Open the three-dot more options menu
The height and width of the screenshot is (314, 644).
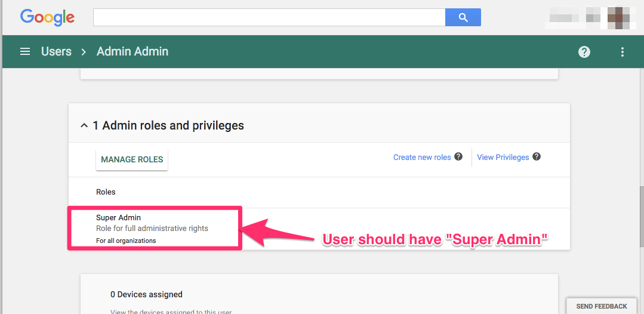(623, 52)
